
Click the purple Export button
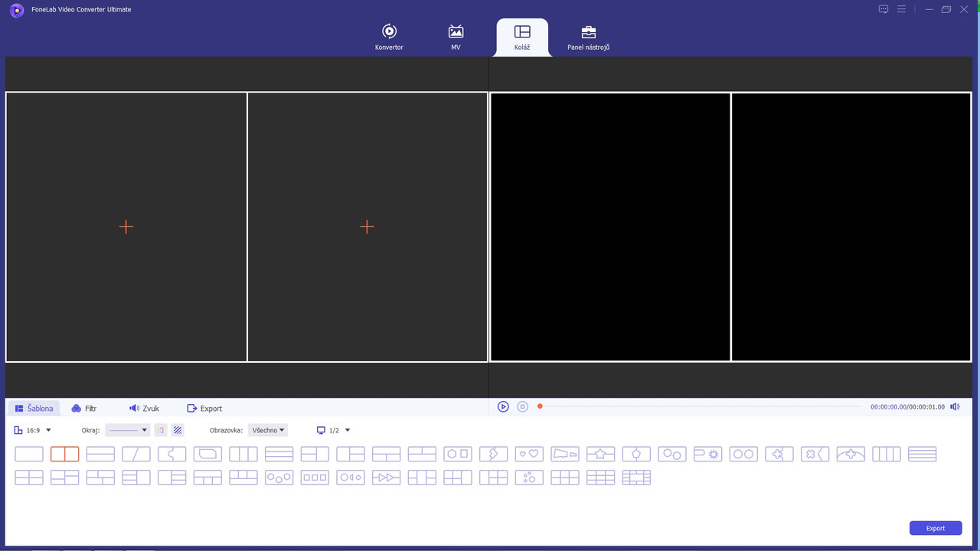click(x=936, y=528)
